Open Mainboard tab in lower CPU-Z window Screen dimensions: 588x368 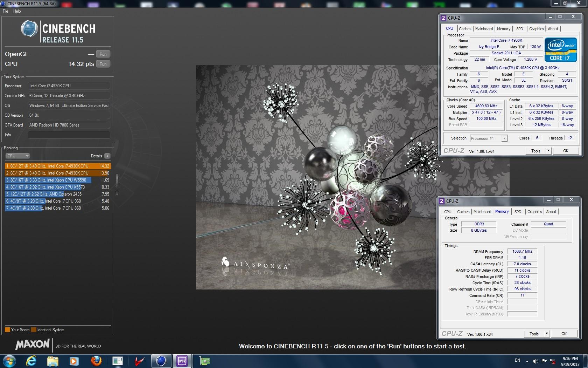482,212
